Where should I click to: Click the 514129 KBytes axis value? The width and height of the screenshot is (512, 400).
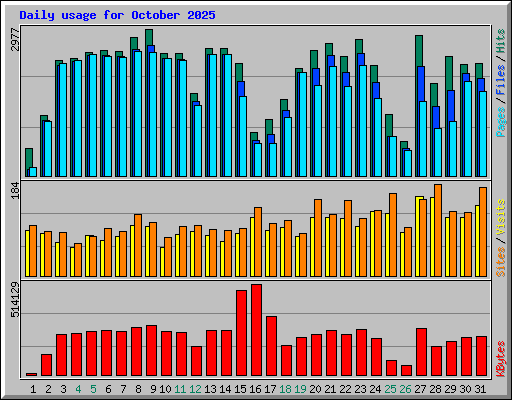[15, 300]
